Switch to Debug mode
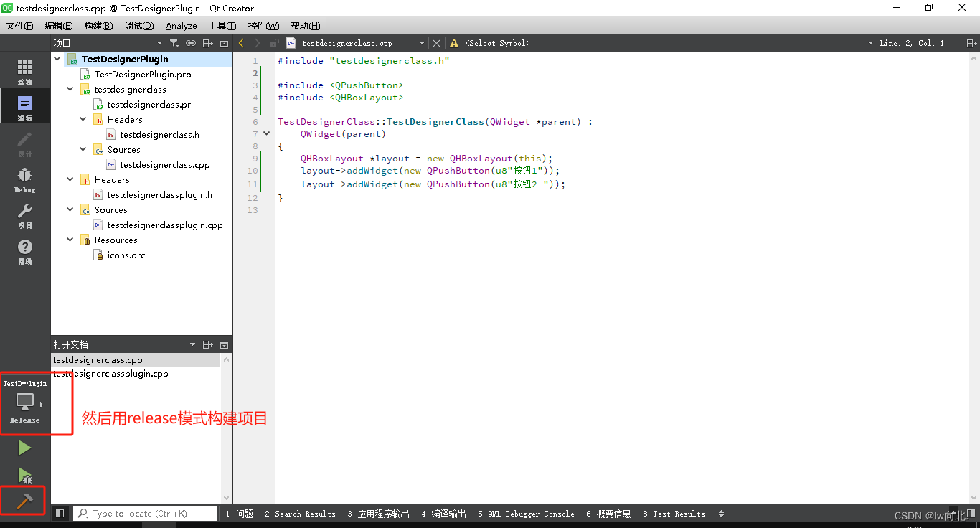This screenshot has width=980, height=528. 25,179
